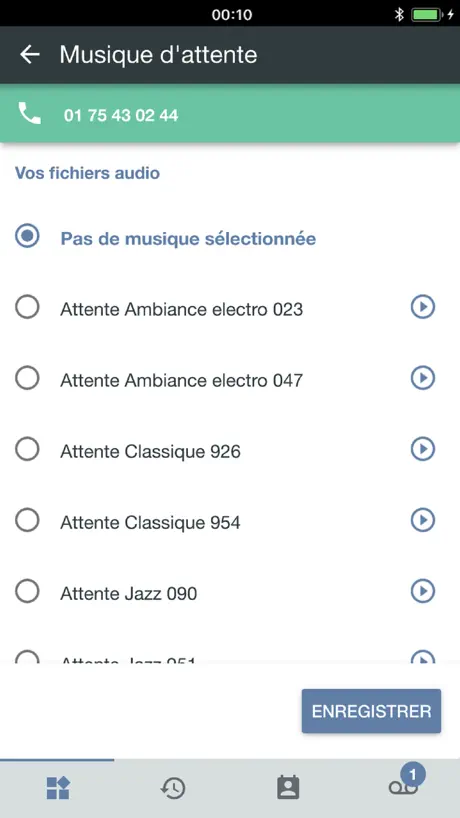Choose Attente Ambiance electro 047 radio option
This screenshot has width=460, height=818.
27,378
